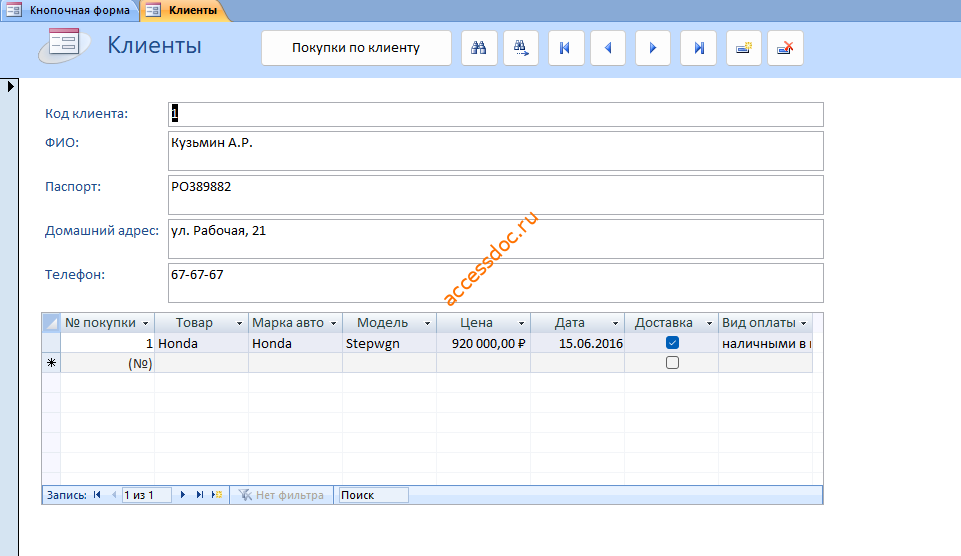This screenshot has height=556, width=961.
Task: Click the Find next binoculars icon
Action: [x=521, y=48]
